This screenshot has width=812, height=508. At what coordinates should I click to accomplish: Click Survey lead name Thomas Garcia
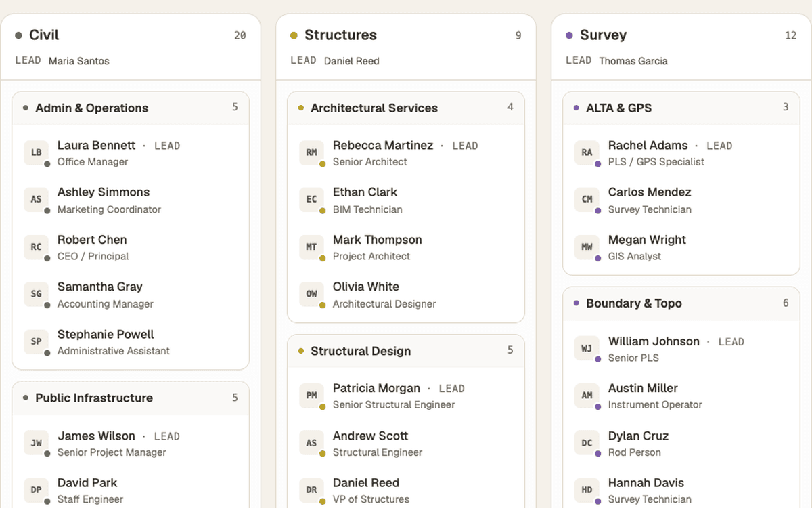[633, 61]
